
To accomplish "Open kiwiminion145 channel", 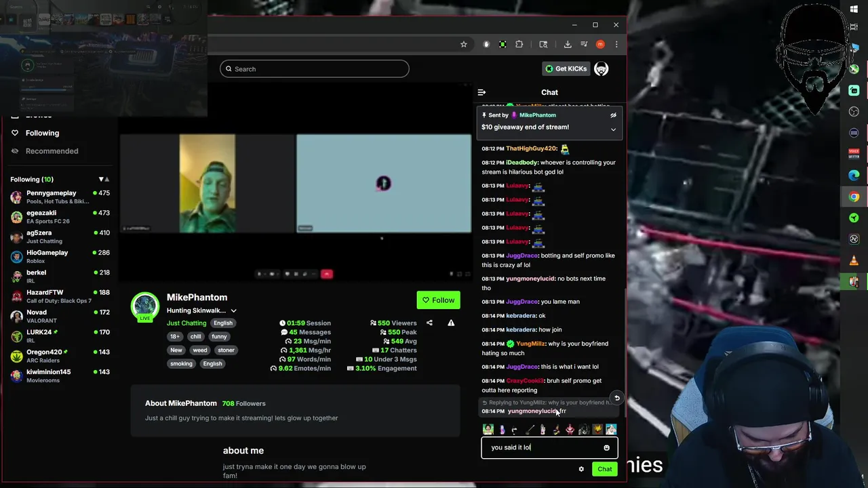I will tap(60, 375).
